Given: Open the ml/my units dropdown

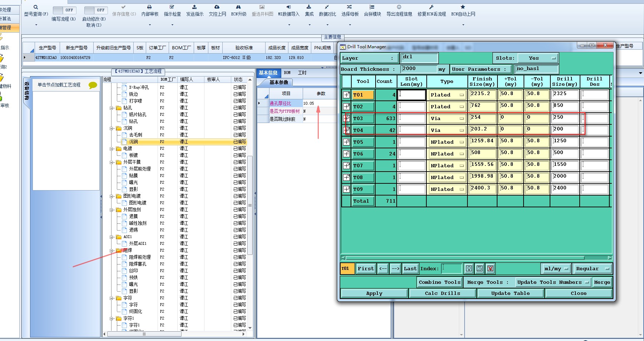Looking at the screenshot, I should click(x=556, y=268).
